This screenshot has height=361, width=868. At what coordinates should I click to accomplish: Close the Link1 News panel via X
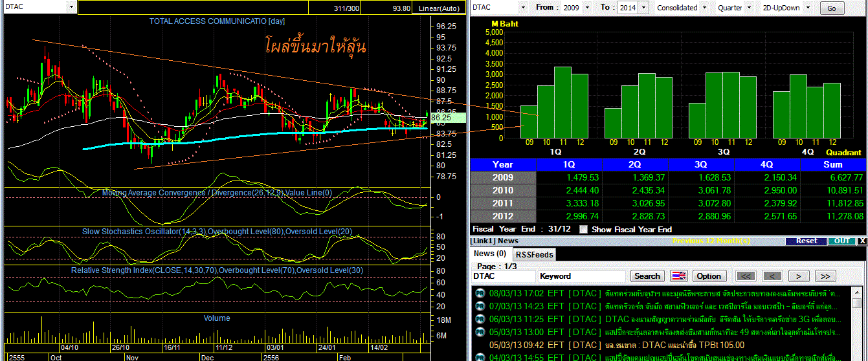pyautogui.click(x=862, y=241)
